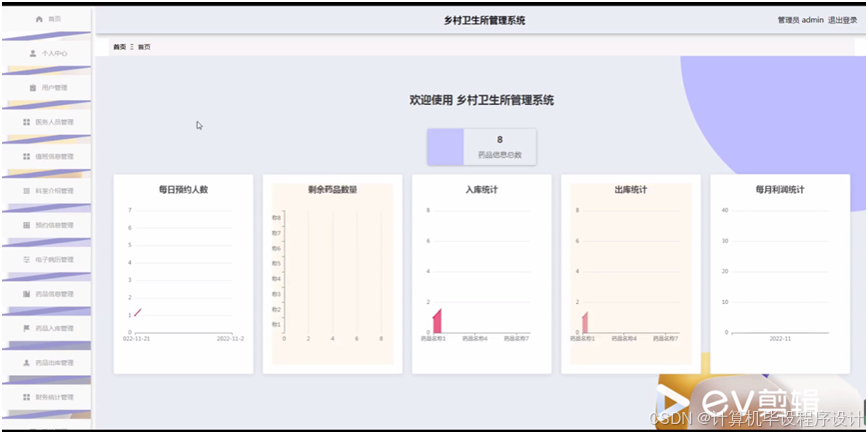Screen dimensions: 868x434
Task: Select 药品入库管理 menu entry
Action: [x=47, y=328]
